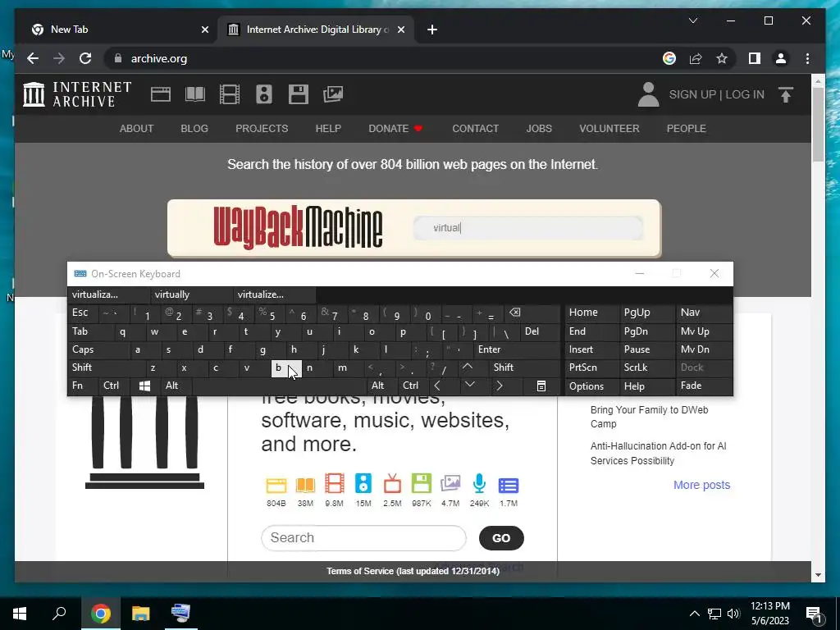The width and height of the screenshot is (840, 630).
Task: Reload the page with Chrome's refresh button
Action: 85,58
